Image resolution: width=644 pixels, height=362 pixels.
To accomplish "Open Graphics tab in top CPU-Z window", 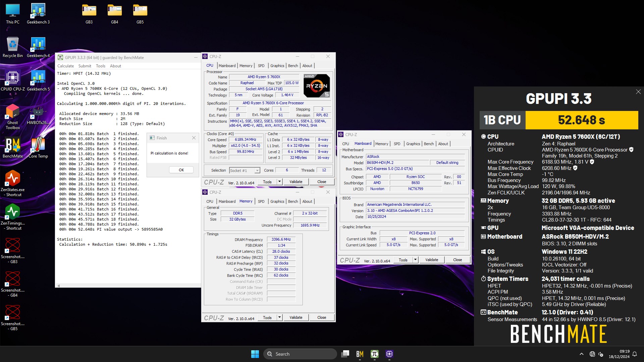I will pyautogui.click(x=277, y=66).
